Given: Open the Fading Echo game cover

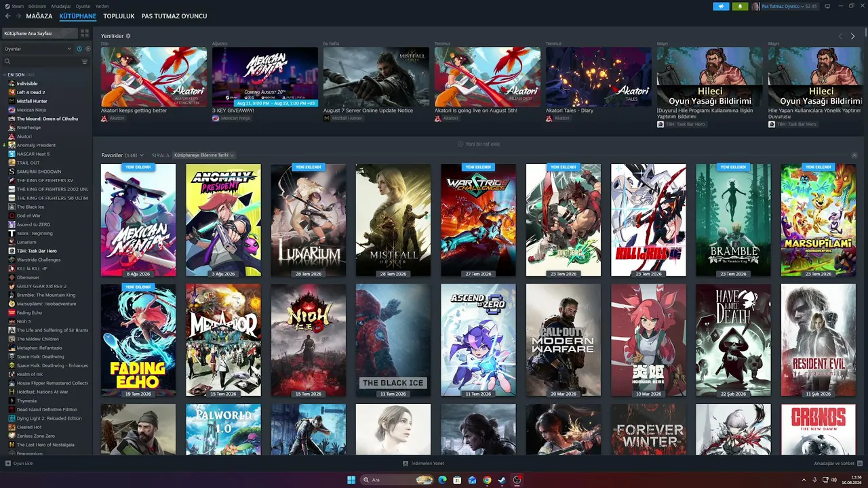Looking at the screenshot, I should (x=138, y=340).
